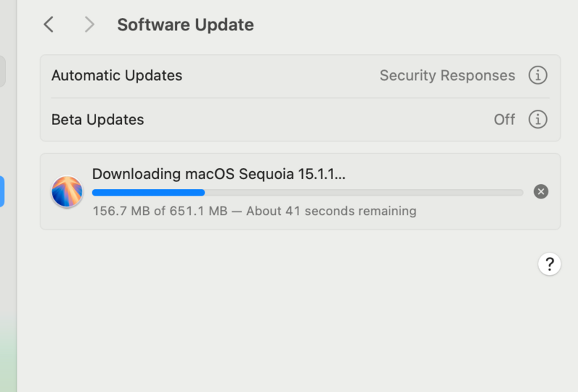This screenshot has width=578, height=392.
Task: Select the gray sidebar item at top left
Action: 2,71
